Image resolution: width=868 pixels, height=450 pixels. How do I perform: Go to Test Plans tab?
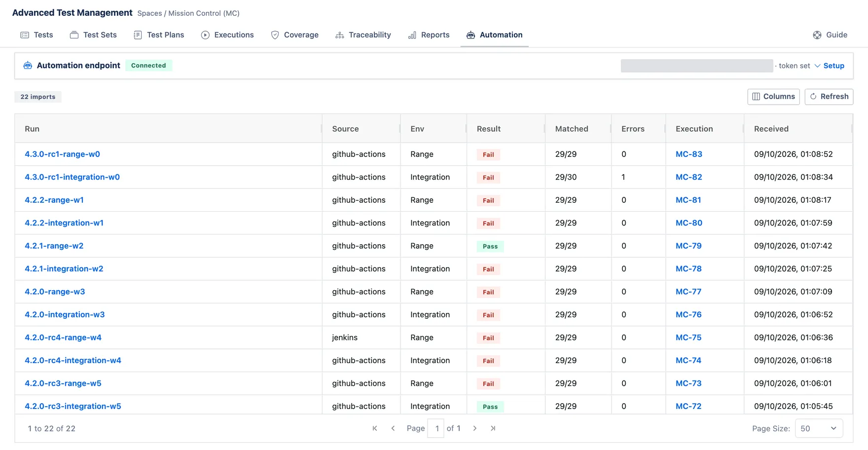point(159,35)
